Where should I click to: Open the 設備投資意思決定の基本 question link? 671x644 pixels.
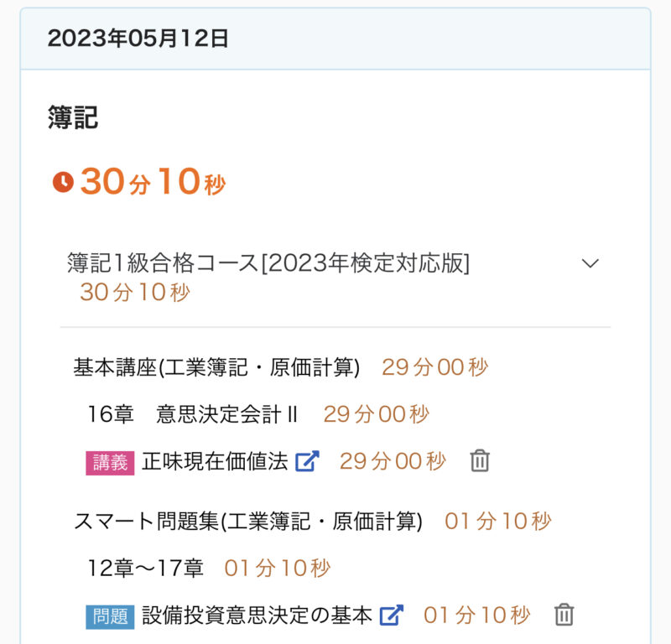point(257,615)
